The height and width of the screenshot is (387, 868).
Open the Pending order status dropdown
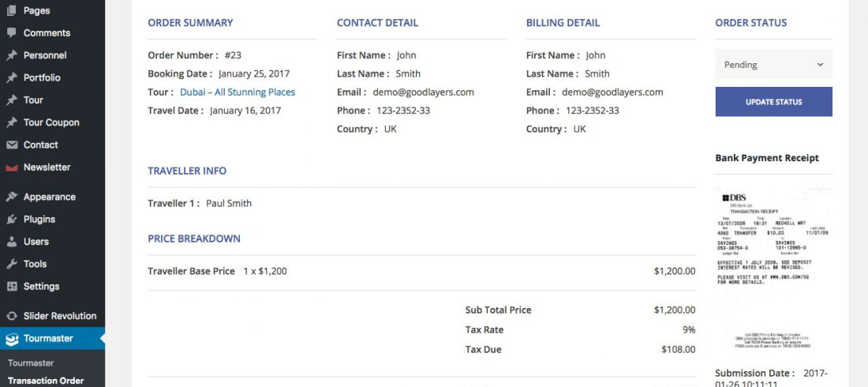tap(773, 64)
